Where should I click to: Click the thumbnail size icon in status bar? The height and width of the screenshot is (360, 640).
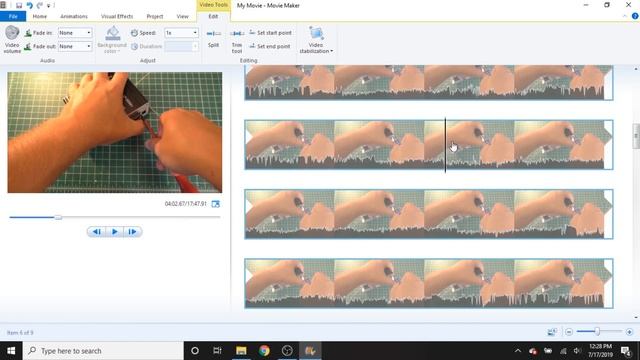[x=552, y=332]
